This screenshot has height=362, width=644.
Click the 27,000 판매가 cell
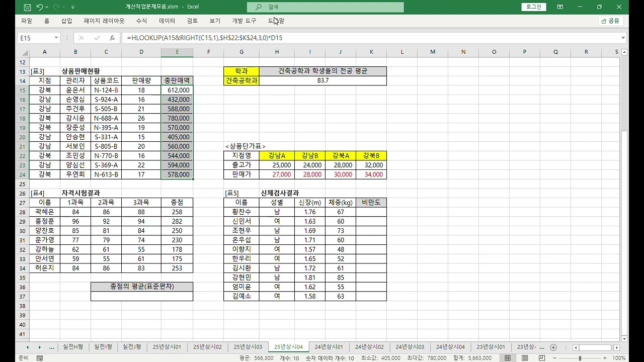tap(277, 174)
